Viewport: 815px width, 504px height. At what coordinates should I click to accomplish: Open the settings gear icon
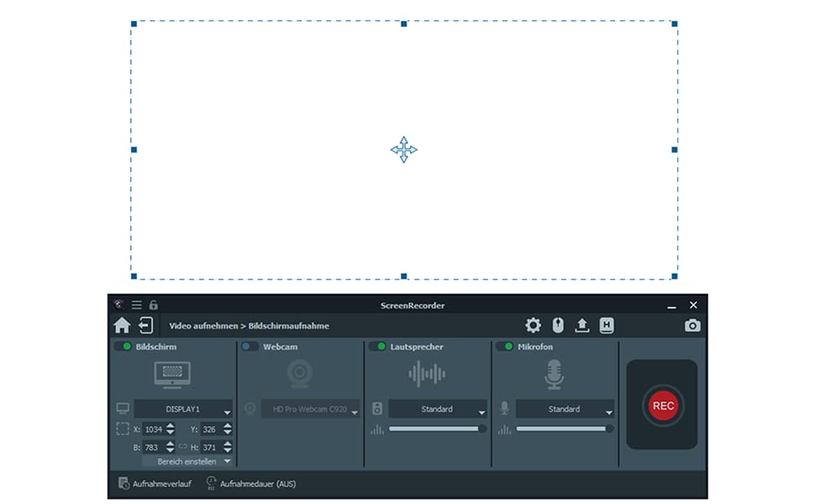tap(534, 323)
